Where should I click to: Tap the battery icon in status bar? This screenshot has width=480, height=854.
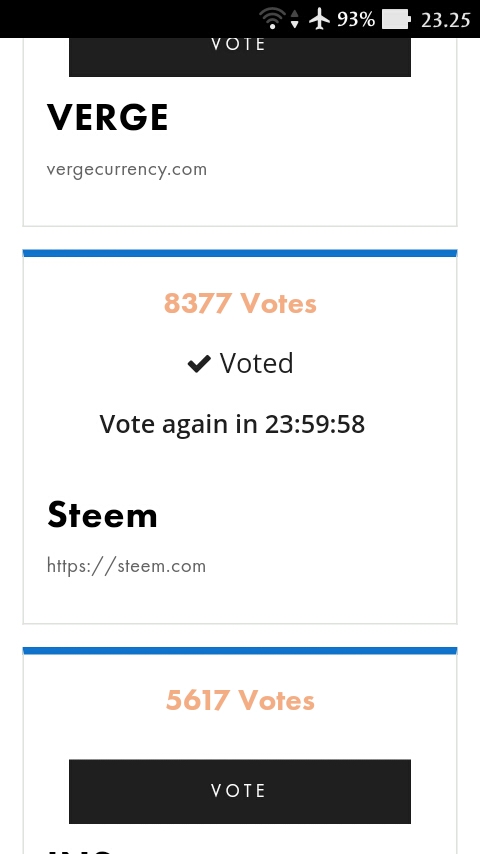[396, 20]
